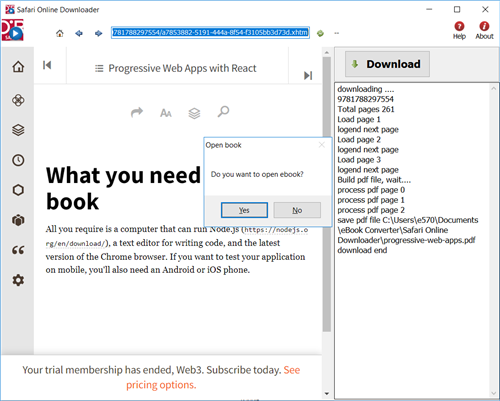Click scroll up arrow of log panel
500x401 pixels.
(494, 88)
